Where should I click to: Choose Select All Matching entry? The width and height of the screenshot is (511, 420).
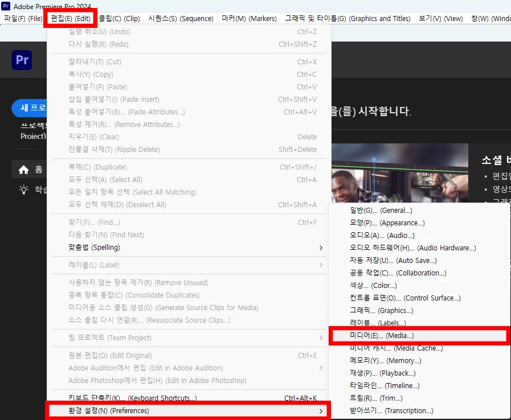tap(189, 192)
